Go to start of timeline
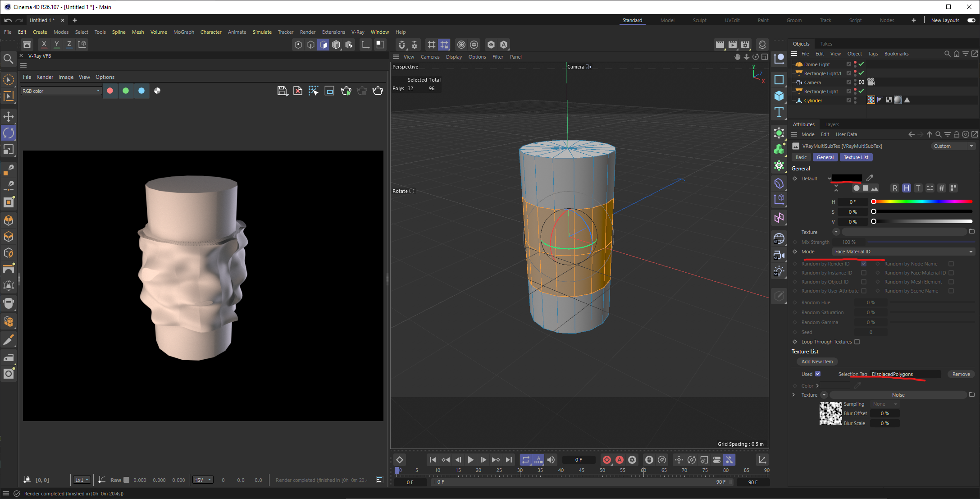980x499 pixels. 433,460
